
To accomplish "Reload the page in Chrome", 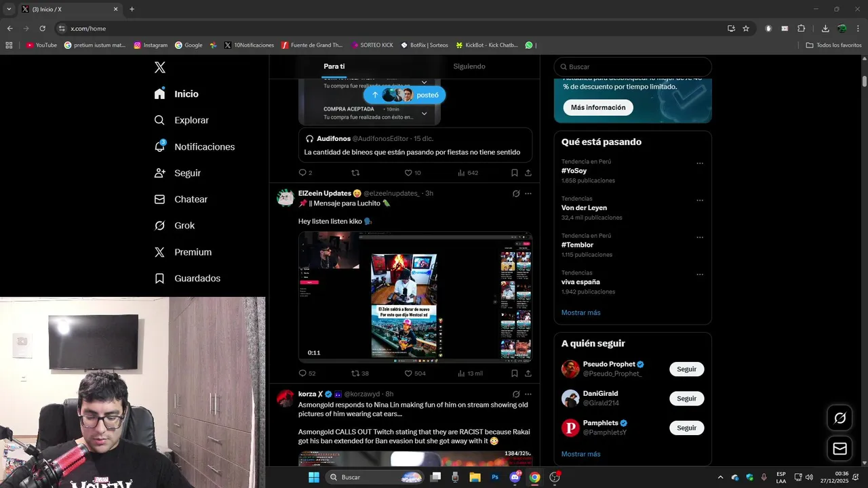I will [42, 28].
